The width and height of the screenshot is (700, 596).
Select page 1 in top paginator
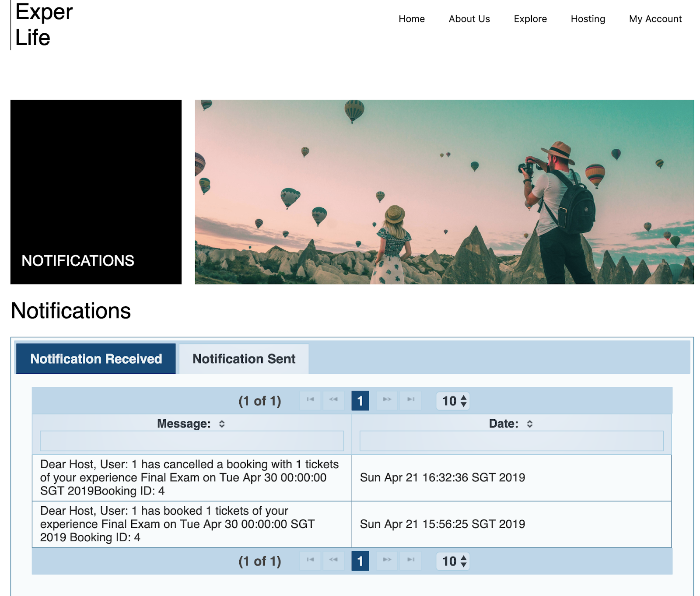(x=360, y=401)
